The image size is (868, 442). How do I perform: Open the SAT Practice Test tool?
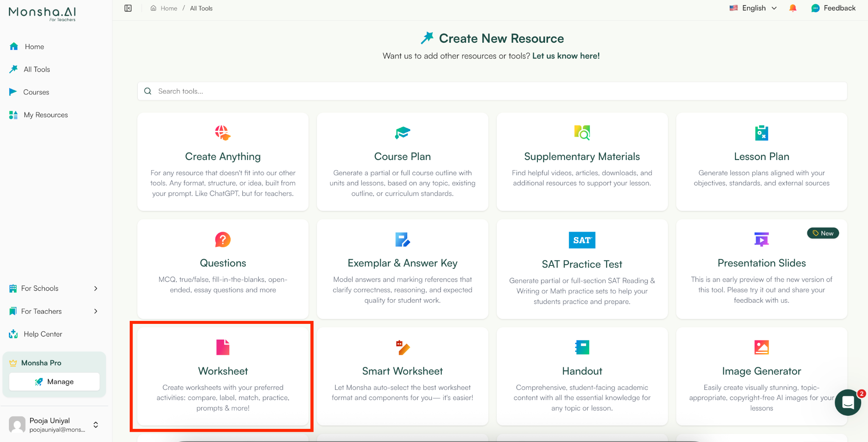(581, 270)
